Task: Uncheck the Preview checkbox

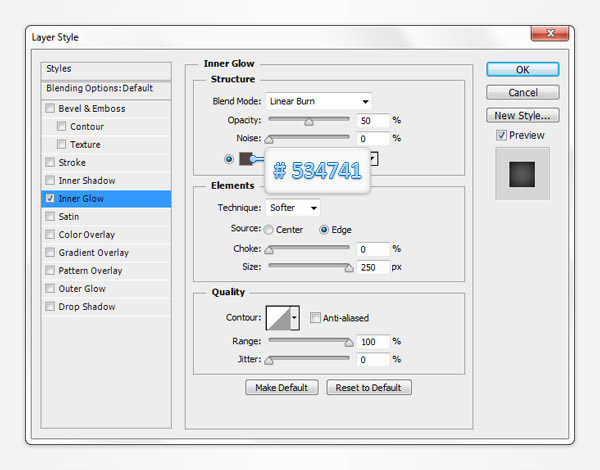Action: (x=502, y=135)
